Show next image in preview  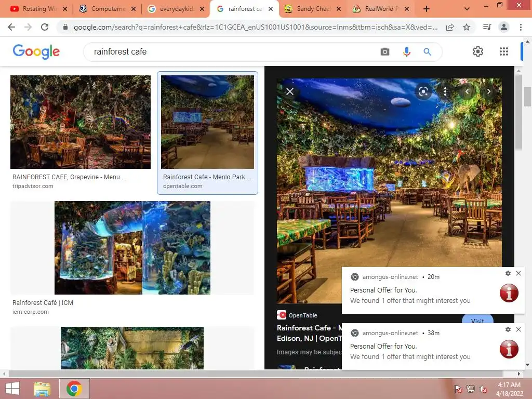click(488, 91)
